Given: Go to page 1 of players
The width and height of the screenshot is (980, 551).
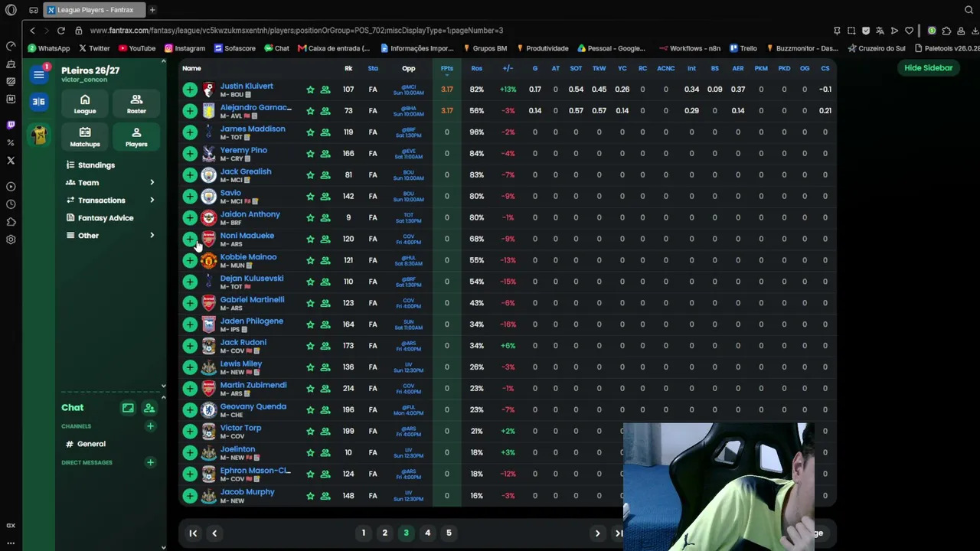Looking at the screenshot, I should 364,533.
